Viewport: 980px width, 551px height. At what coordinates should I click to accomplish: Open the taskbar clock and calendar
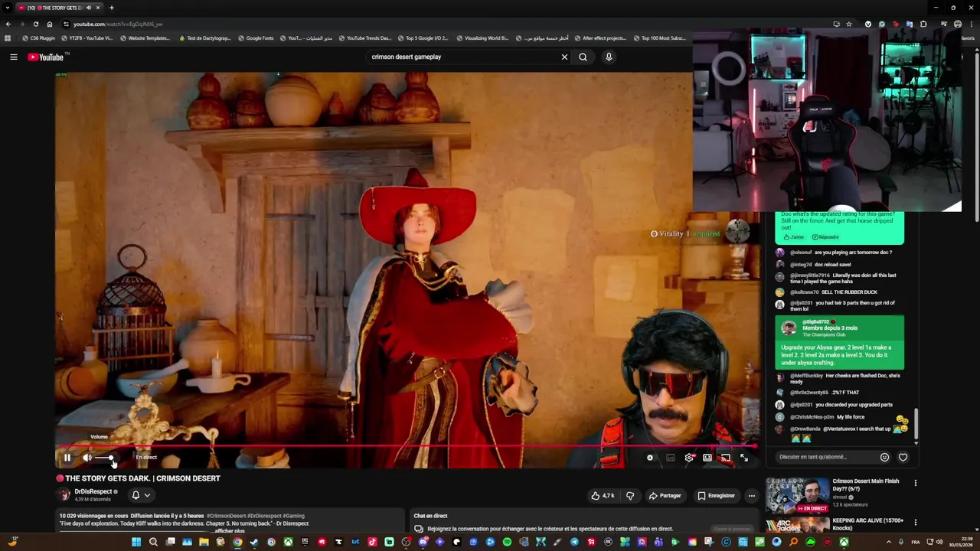click(x=960, y=542)
